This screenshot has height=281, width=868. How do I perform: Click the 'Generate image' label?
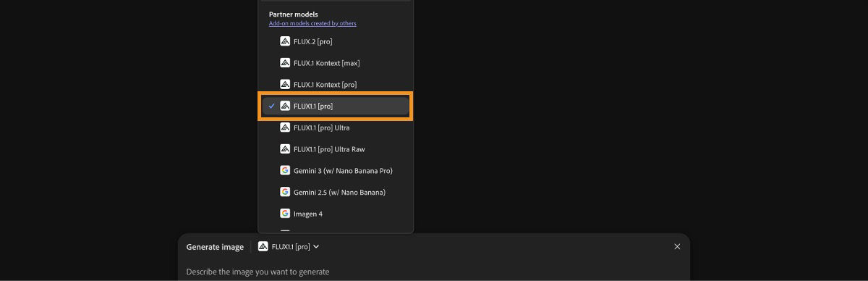pyautogui.click(x=215, y=247)
